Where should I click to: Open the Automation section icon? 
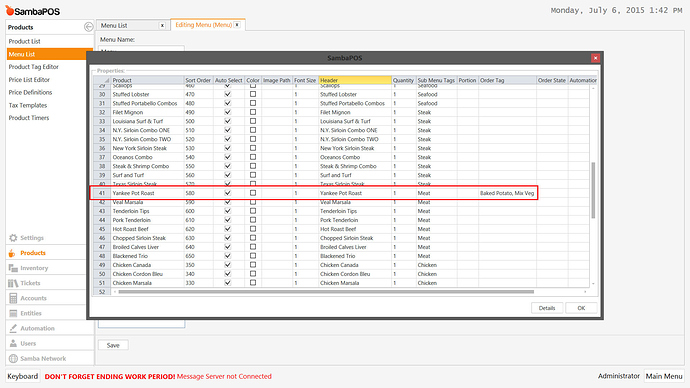click(x=13, y=328)
